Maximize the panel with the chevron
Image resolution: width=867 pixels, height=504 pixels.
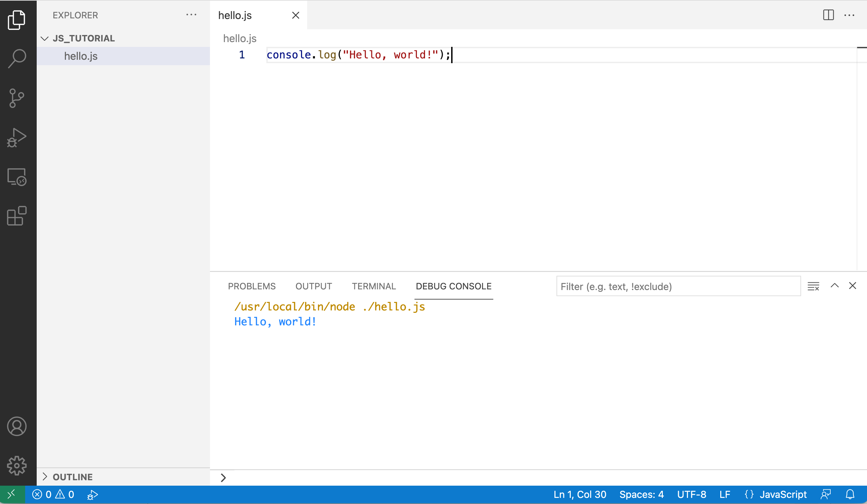click(x=834, y=286)
